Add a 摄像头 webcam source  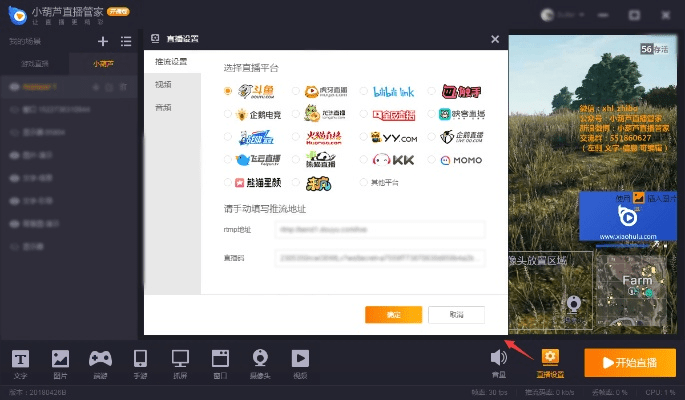click(x=260, y=364)
